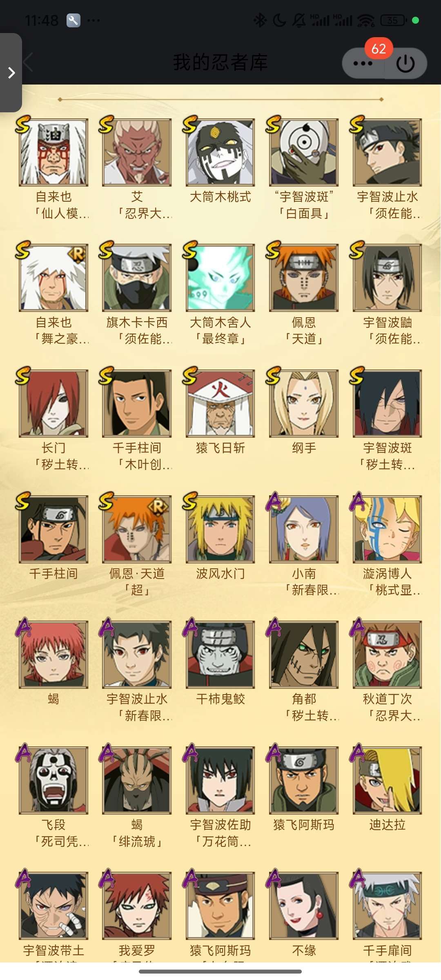Open the 猿飞日斩 Hokage portrait

pos(220,403)
